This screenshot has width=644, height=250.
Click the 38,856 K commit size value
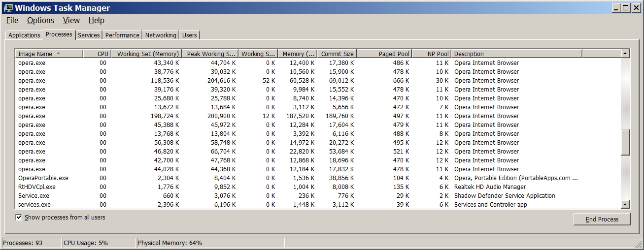click(341, 178)
